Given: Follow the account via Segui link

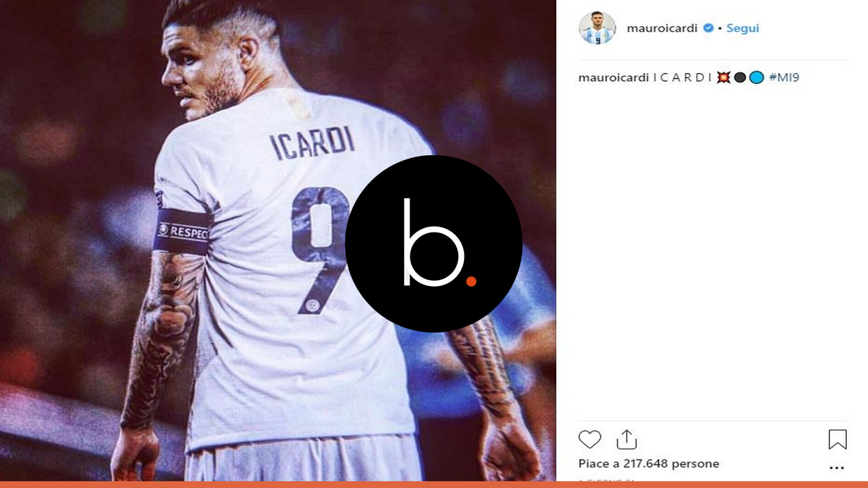Looking at the screenshot, I should [743, 28].
